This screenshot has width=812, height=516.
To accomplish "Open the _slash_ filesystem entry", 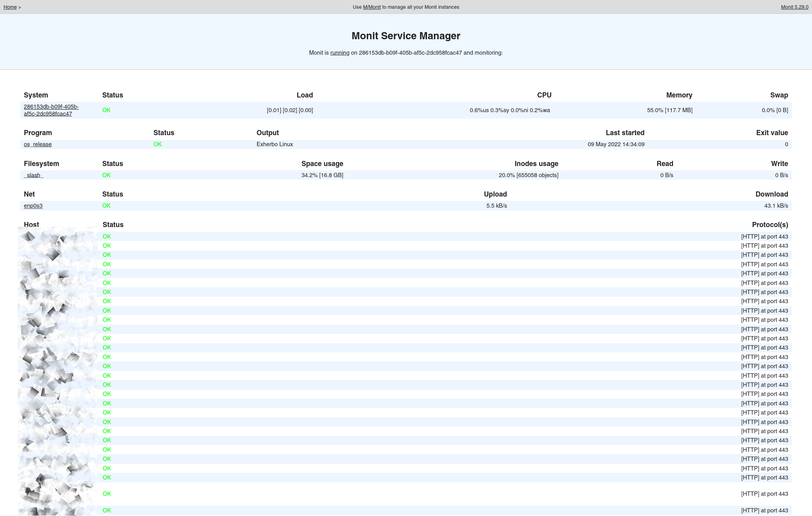I will (34, 175).
